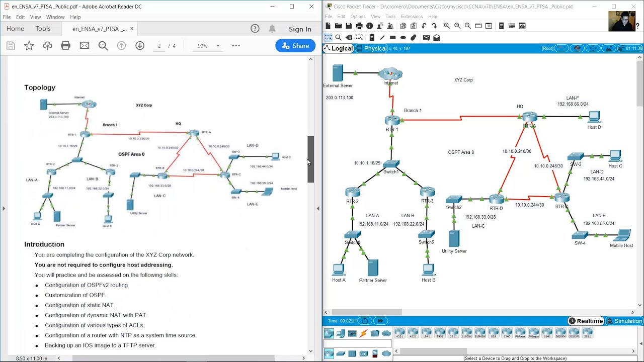Select RTR-1 router in the workspace
The height and width of the screenshot is (362, 644).
coord(392,121)
